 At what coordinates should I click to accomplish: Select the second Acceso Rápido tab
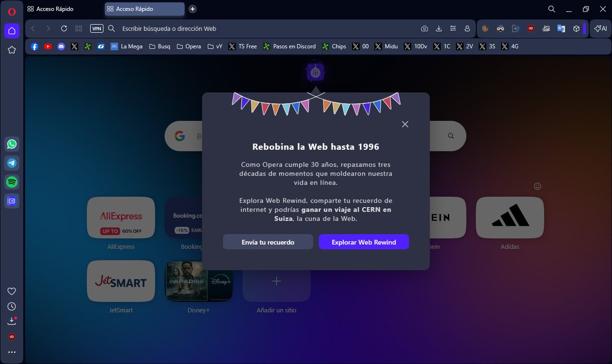pyautogui.click(x=144, y=9)
